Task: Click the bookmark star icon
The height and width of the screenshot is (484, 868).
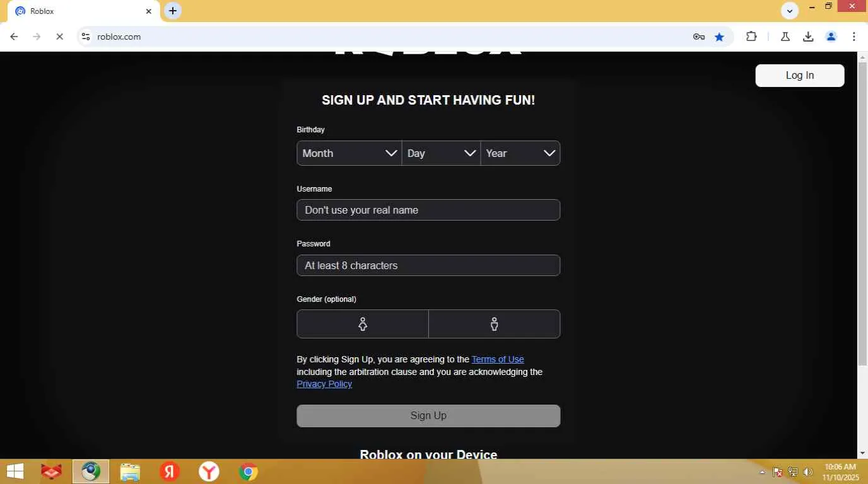Action: click(x=719, y=37)
